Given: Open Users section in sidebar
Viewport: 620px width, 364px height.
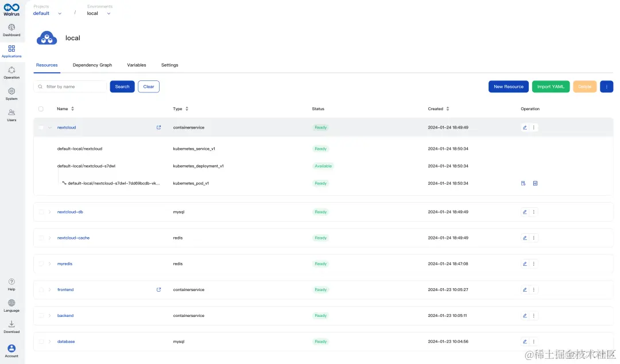Looking at the screenshot, I should pos(11,115).
